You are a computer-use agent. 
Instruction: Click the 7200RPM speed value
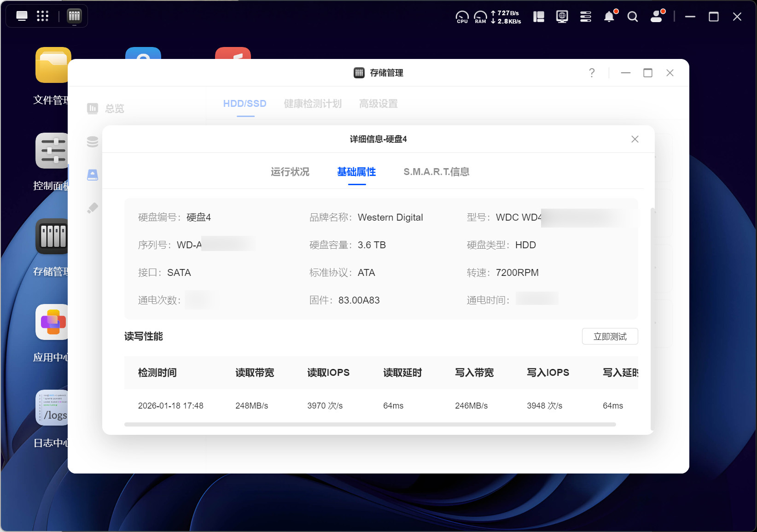[x=517, y=273]
